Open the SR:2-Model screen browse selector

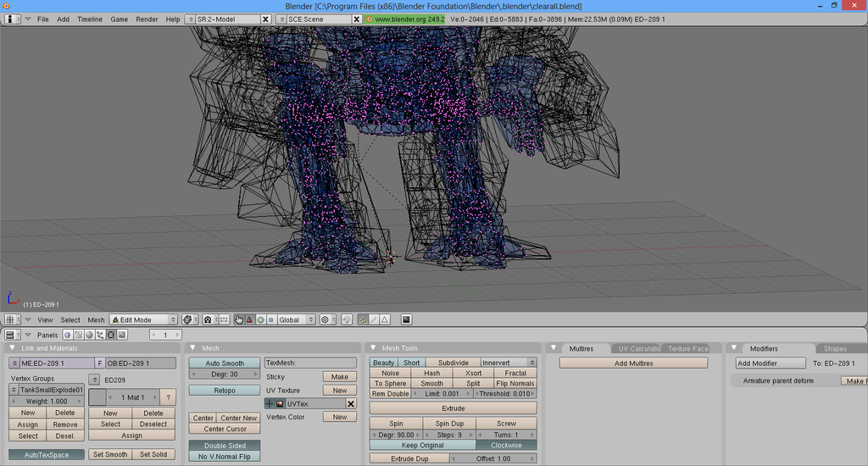(x=192, y=19)
